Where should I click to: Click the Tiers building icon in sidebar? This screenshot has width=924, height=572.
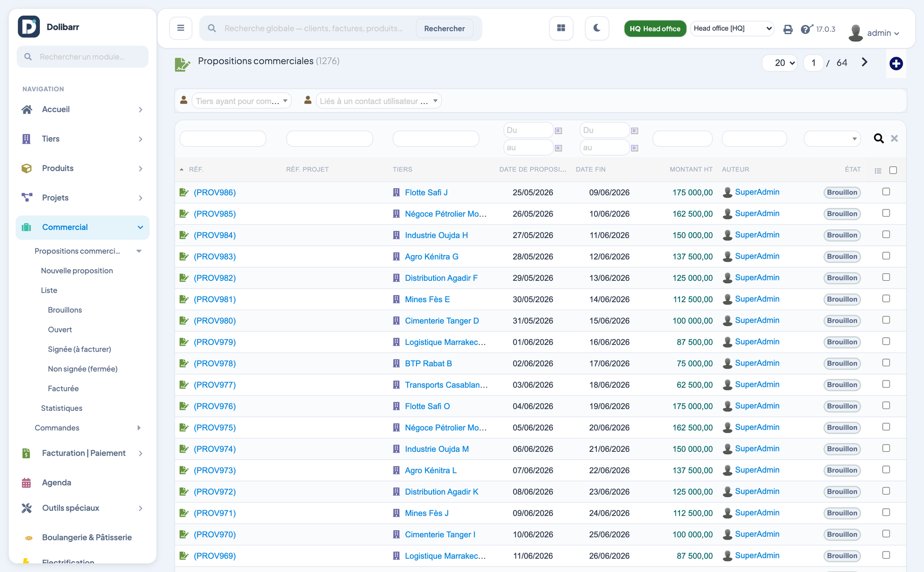pos(27,139)
